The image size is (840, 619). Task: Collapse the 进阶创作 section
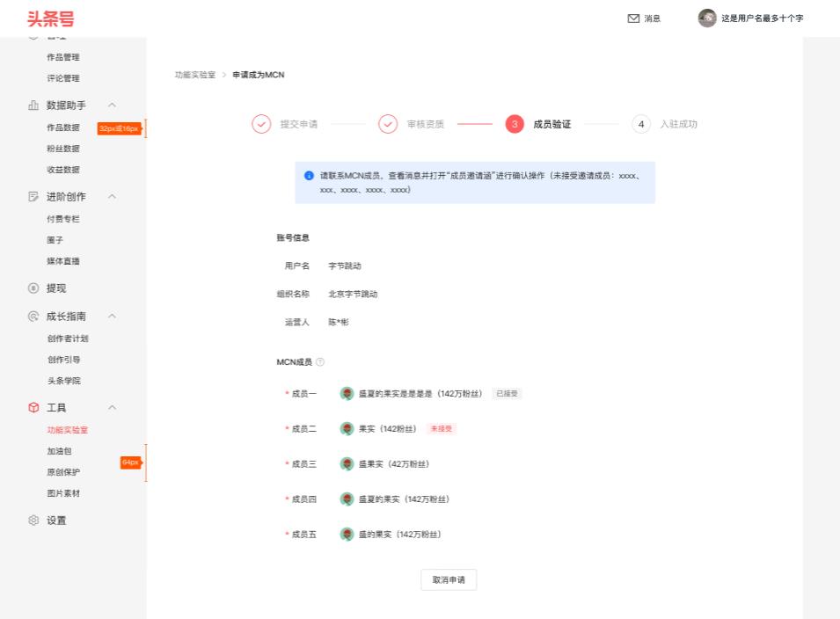click(x=112, y=196)
